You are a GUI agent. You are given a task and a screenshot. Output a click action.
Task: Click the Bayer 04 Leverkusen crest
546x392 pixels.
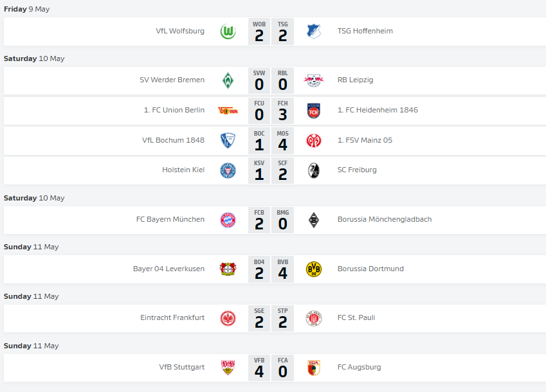[x=228, y=269]
